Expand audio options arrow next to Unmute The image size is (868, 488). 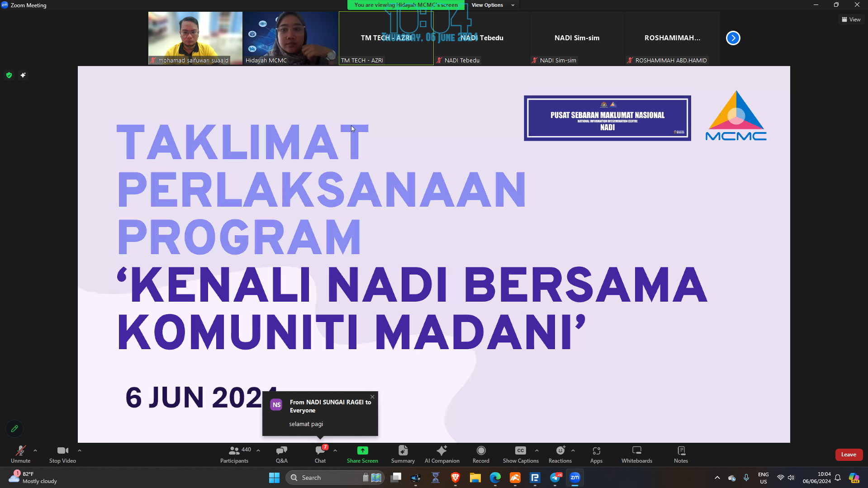[x=35, y=450]
